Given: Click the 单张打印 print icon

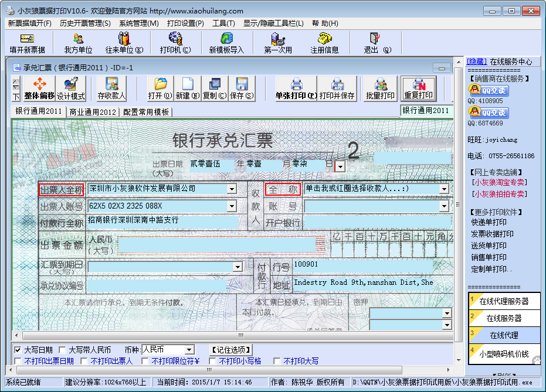Looking at the screenshot, I should [x=296, y=88].
